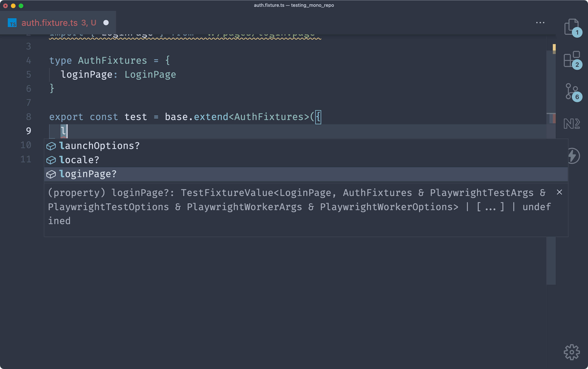Select the locale? autocomplete suggestion

tap(79, 160)
